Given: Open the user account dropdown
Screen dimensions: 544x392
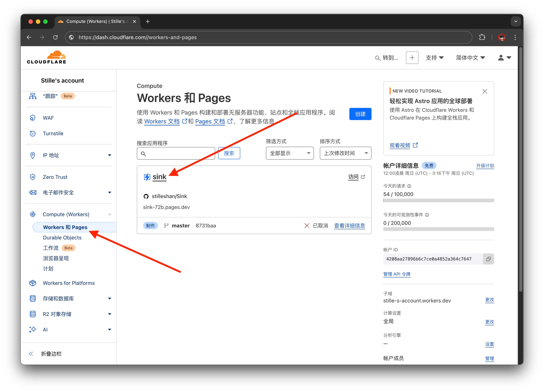Looking at the screenshot, I should tap(504, 58).
